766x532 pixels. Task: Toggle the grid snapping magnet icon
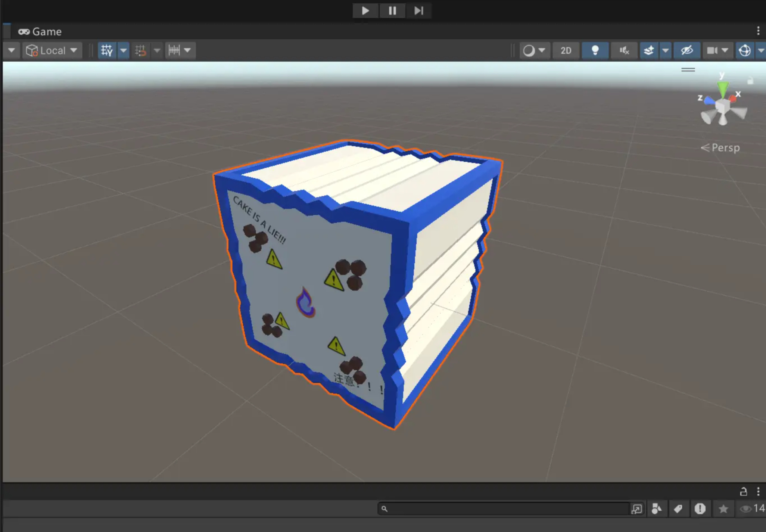[x=141, y=50]
